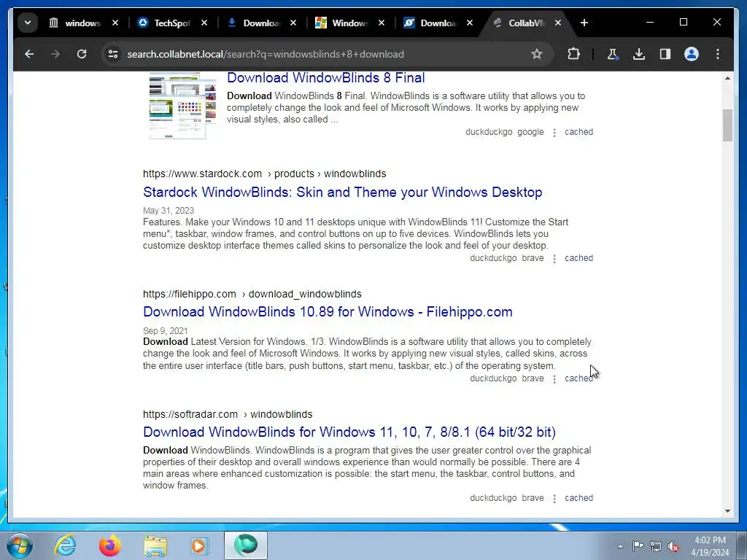
Task: Open the profile avatar menu
Action: click(692, 54)
